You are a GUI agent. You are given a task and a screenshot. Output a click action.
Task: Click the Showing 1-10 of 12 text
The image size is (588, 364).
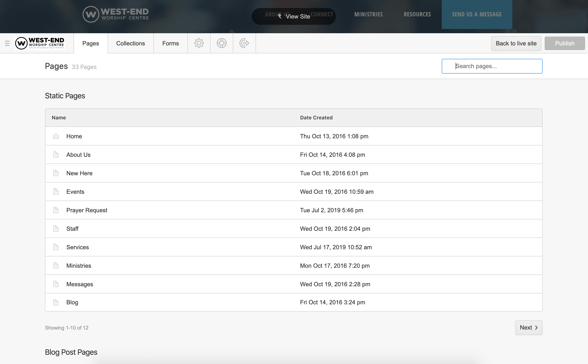click(67, 328)
